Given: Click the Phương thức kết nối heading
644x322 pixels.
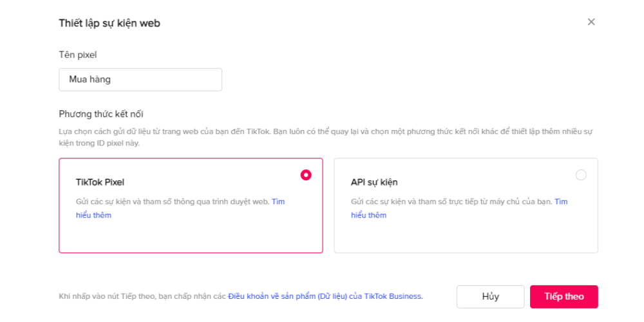Looking at the screenshot, I should (101, 114).
